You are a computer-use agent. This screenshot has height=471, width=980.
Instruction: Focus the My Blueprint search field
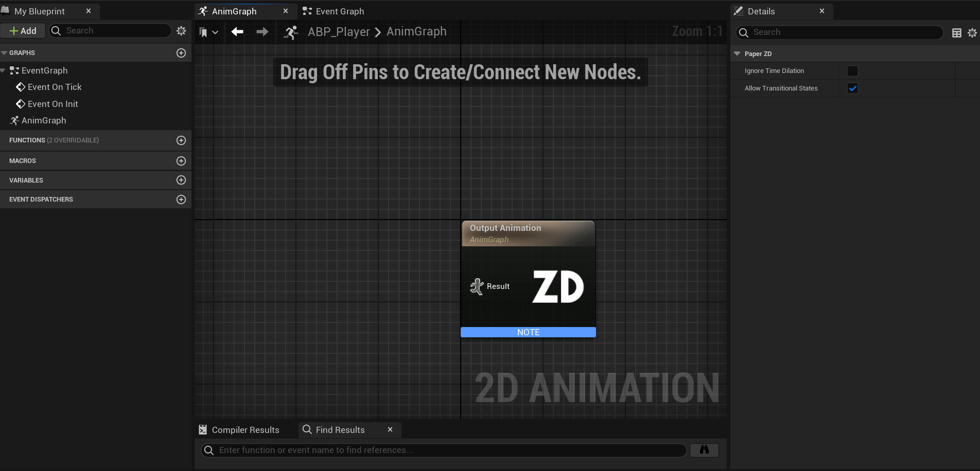[110, 31]
